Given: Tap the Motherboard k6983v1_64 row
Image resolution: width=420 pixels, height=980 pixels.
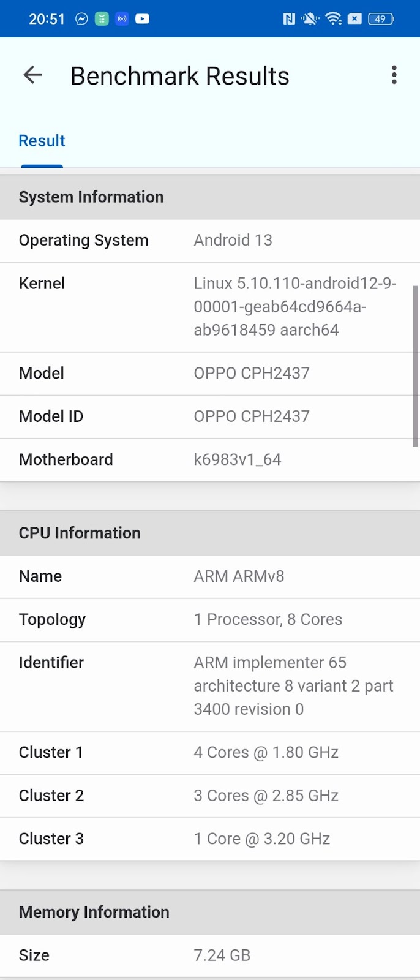Looking at the screenshot, I should [x=210, y=459].
